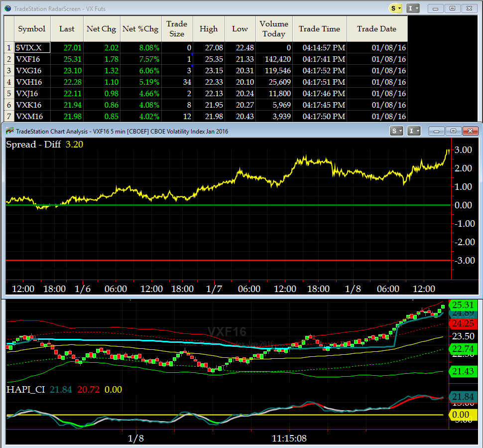Image resolution: width=483 pixels, height=448 pixels.
Task: Click the Low column header
Action: 240,29
